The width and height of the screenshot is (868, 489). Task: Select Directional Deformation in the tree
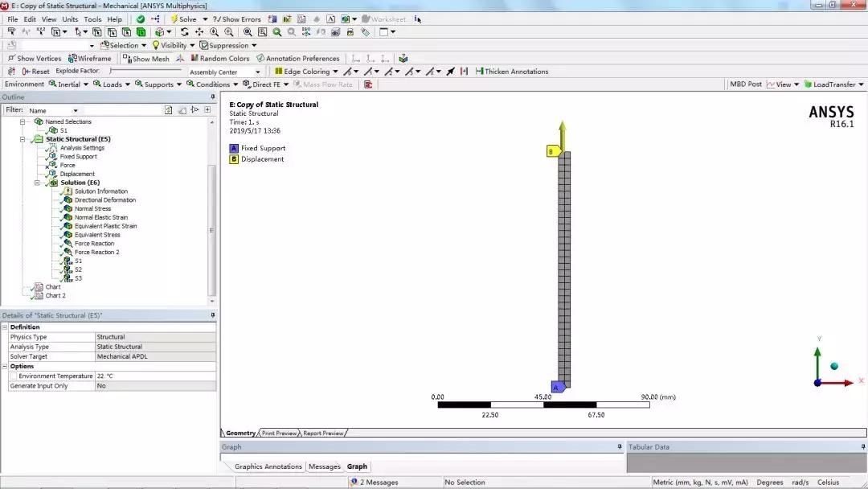[x=105, y=200]
